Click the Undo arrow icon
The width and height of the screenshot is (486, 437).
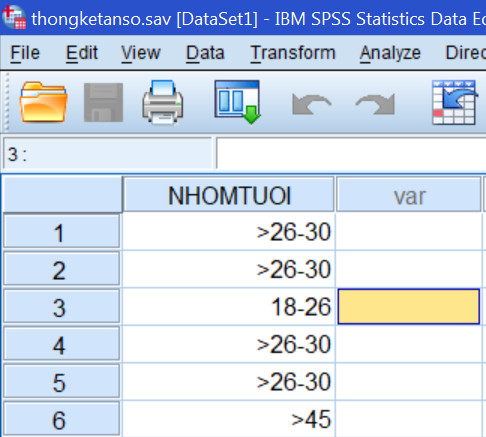tap(311, 104)
